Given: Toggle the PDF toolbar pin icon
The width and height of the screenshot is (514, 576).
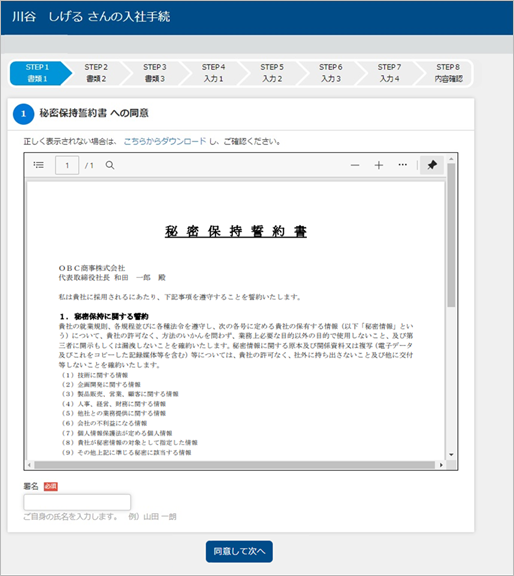Looking at the screenshot, I should (432, 165).
